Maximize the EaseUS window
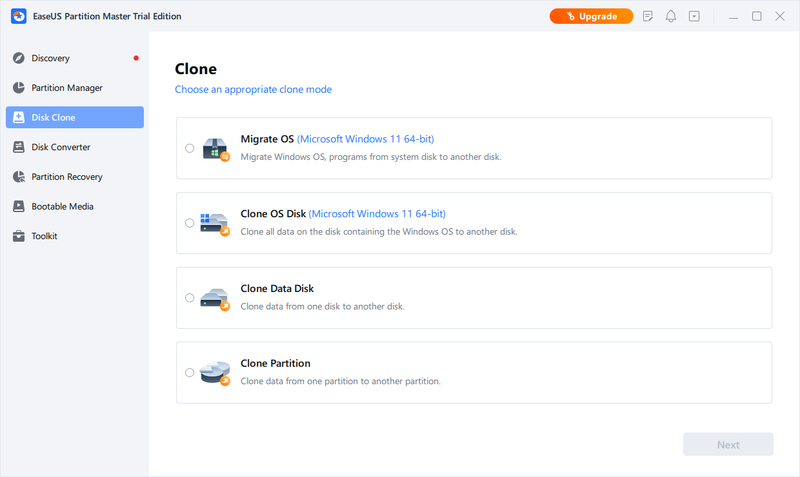Screen dimensions: 800x477 (x=757, y=16)
